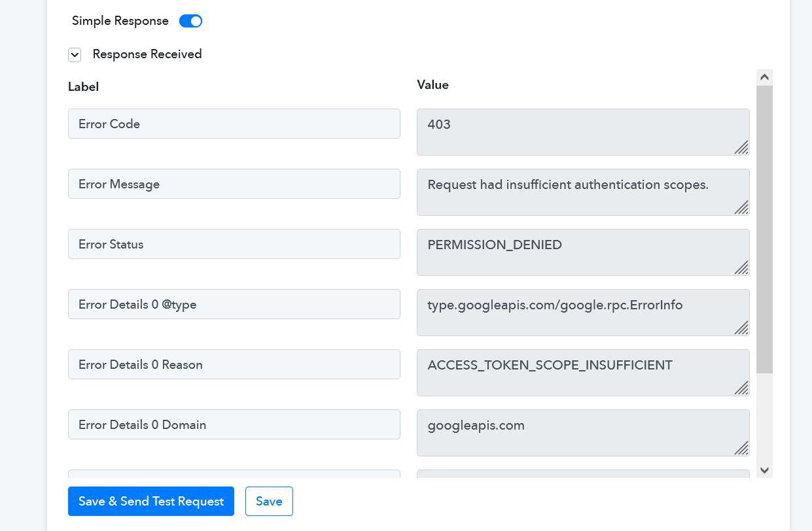Click the response list scrollbar thumb
Screen dimensions: 812x531
pyautogui.click(x=764, y=229)
